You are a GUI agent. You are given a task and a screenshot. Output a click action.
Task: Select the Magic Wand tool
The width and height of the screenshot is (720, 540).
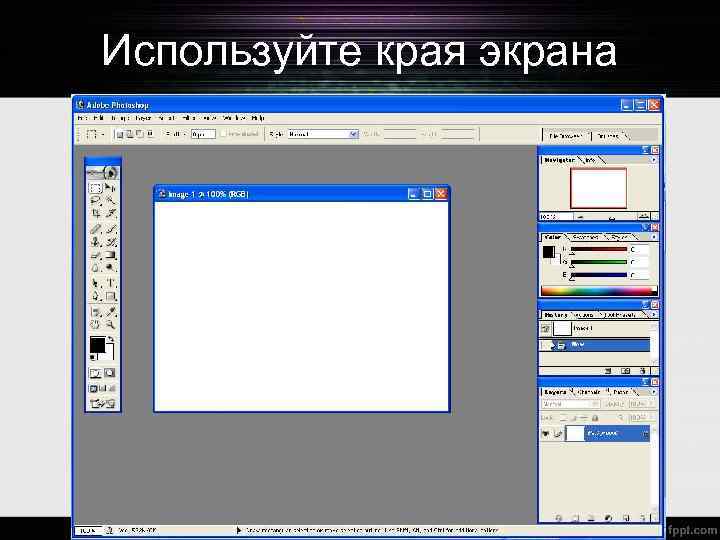110,200
